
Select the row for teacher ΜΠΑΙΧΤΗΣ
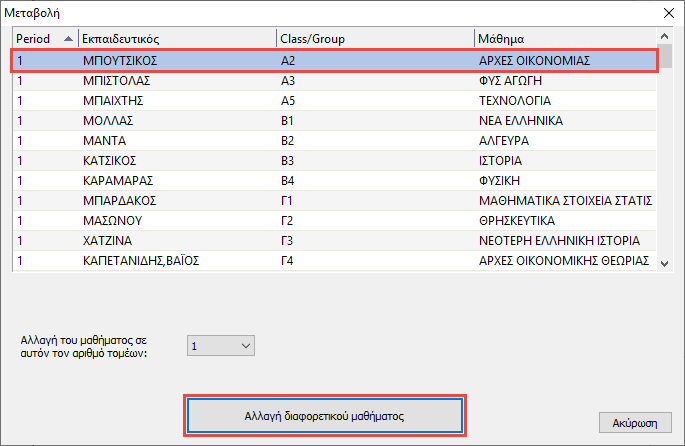(334, 101)
